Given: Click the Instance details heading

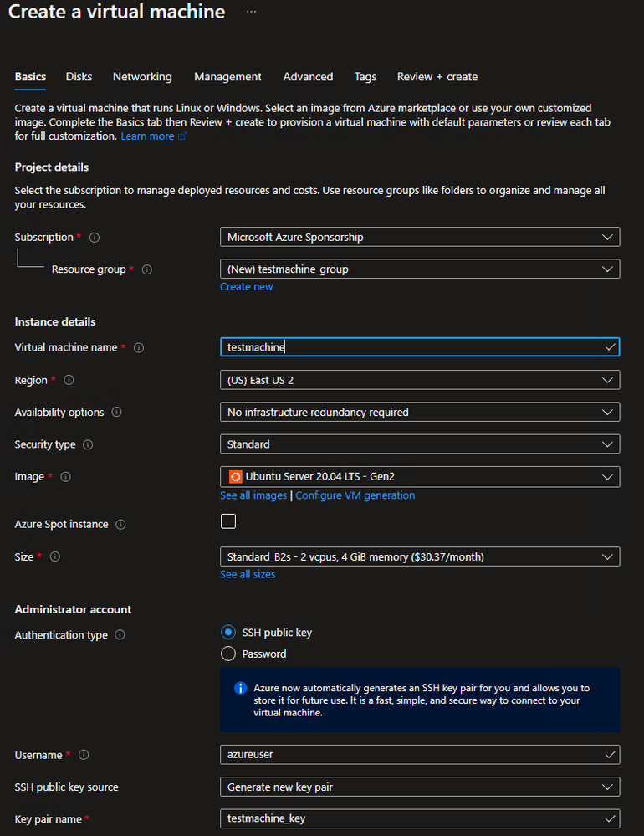Looking at the screenshot, I should (55, 321).
